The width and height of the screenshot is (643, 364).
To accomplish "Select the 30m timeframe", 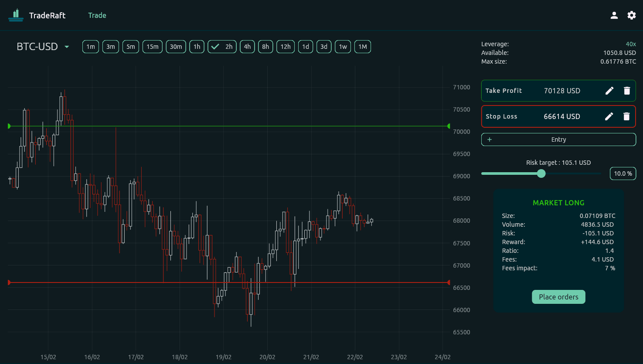I will (x=176, y=47).
